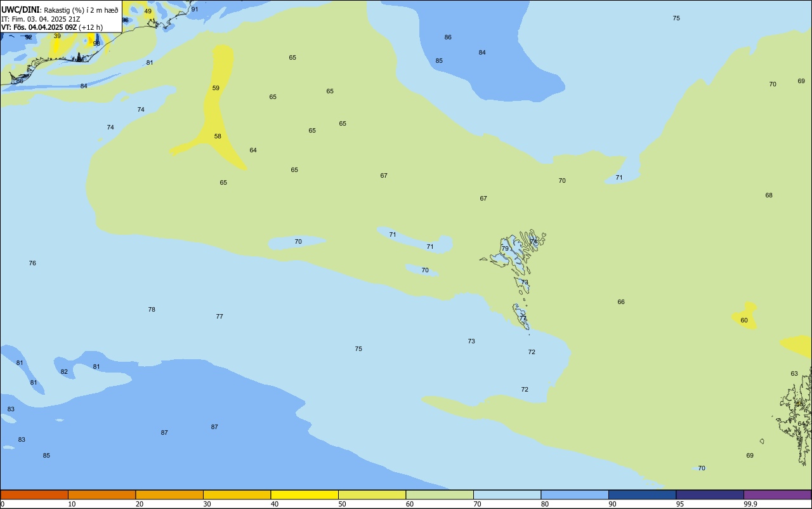Click the legend tick label 90
Screen dimensions: 812x509
tap(613, 504)
